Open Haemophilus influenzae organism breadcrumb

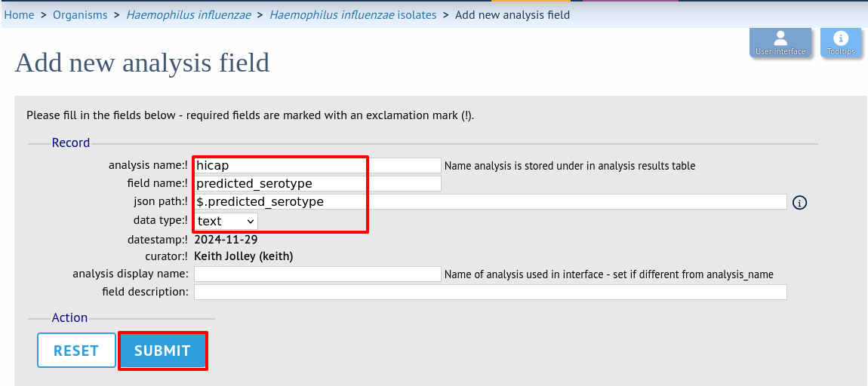pyautogui.click(x=188, y=15)
